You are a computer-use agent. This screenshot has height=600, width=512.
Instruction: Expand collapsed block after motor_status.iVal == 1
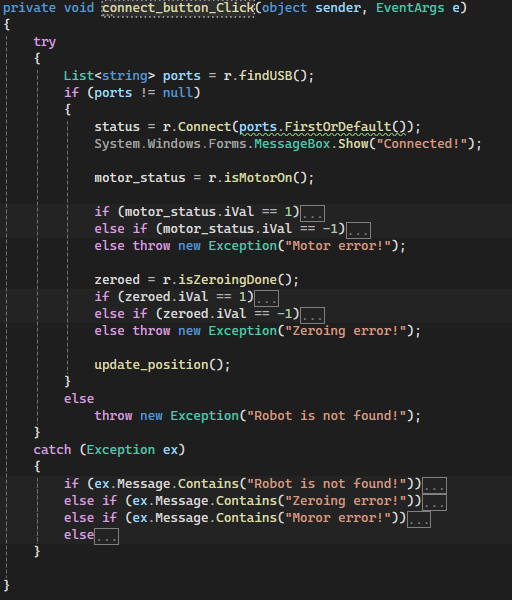coord(313,214)
